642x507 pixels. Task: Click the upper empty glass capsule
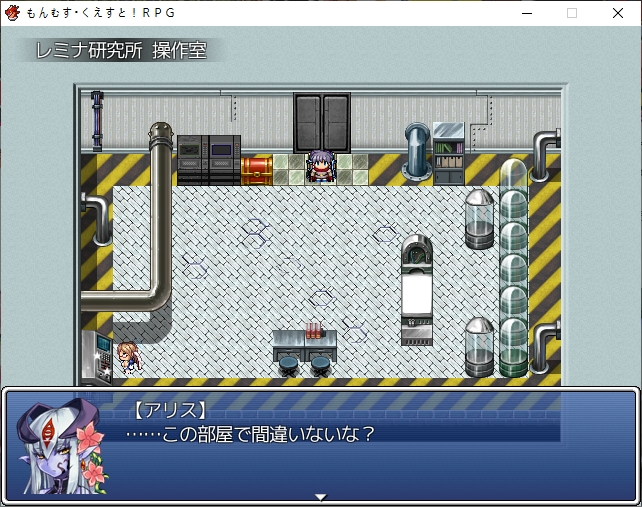point(479,219)
